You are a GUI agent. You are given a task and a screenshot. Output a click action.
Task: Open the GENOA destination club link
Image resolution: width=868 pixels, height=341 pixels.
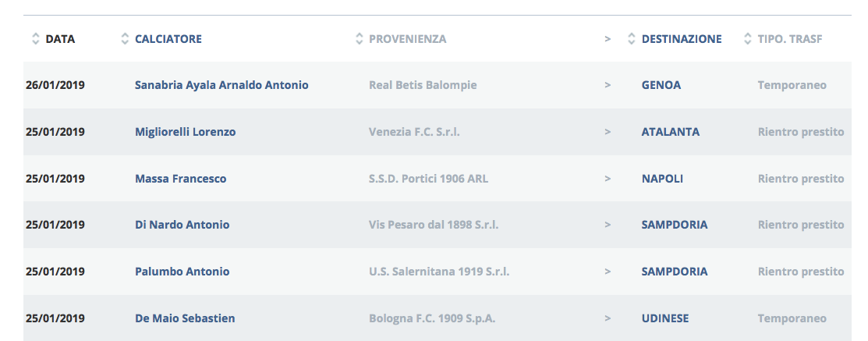661,85
